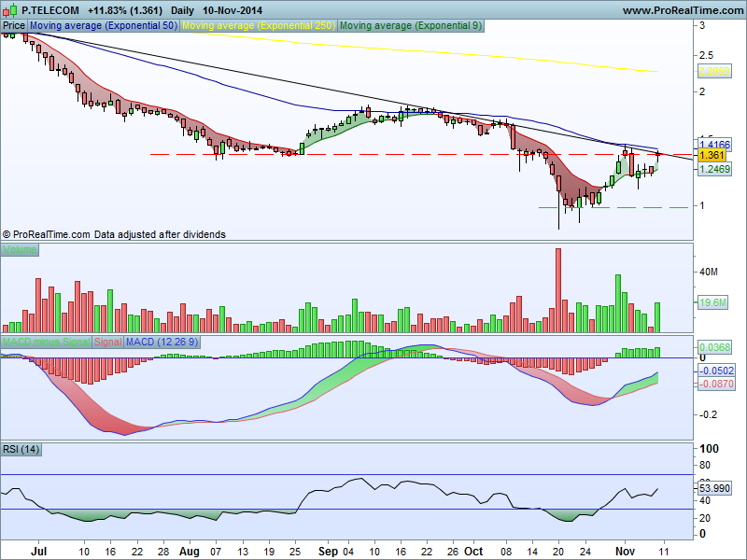Click the RSI (14) panel label

point(21,449)
